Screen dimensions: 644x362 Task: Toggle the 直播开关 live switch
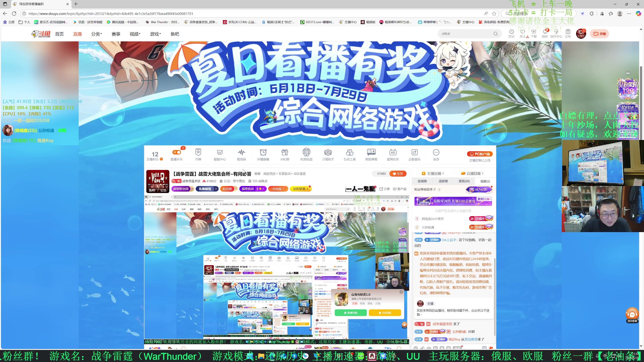177,152
